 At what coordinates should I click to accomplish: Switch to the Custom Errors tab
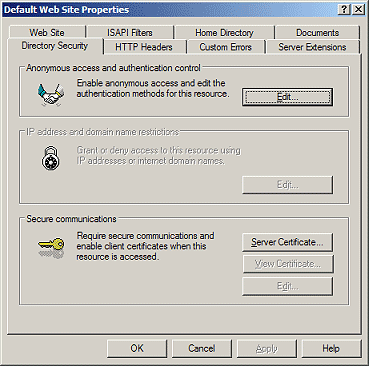pos(226,47)
